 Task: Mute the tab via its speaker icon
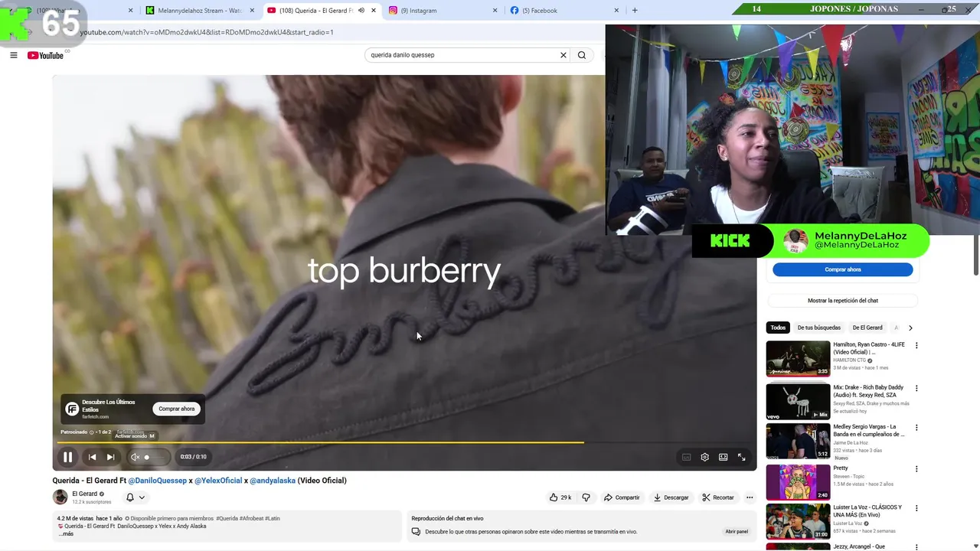tap(361, 11)
